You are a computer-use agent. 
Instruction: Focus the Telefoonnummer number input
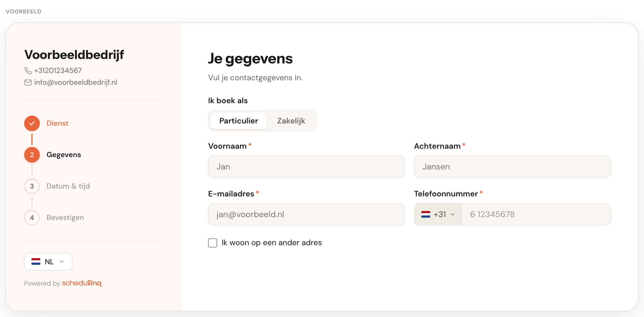pos(536,214)
